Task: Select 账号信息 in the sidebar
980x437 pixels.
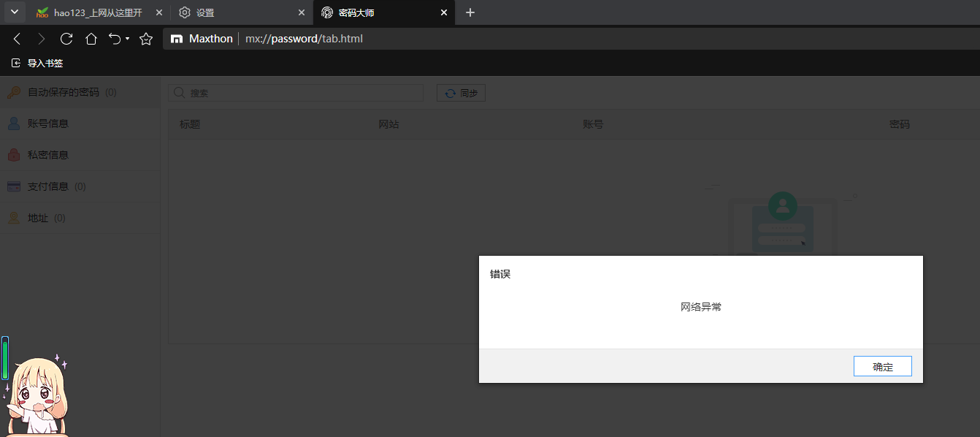Action: pos(48,123)
